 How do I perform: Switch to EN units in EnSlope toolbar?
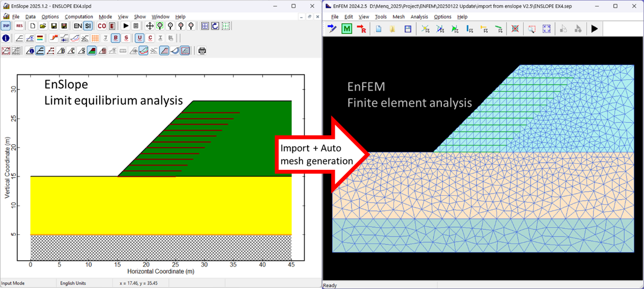[78, 26]
